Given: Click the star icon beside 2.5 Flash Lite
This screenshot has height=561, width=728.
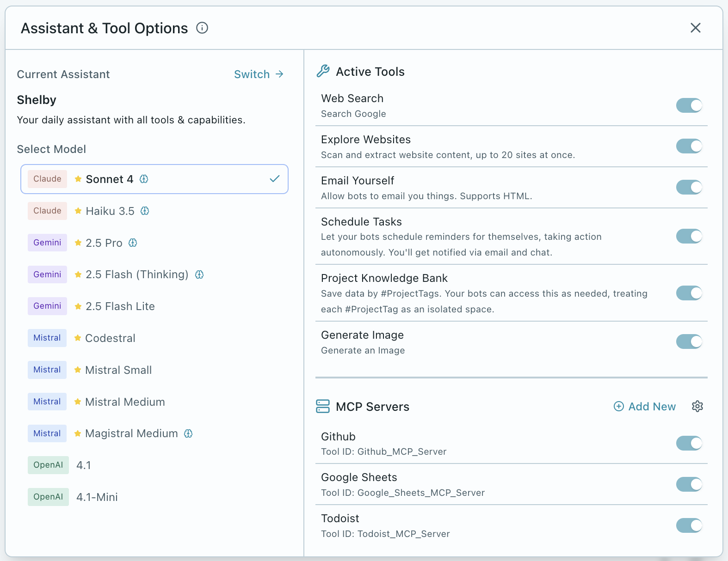Looking at the screenshot, I should pos(78,306).
